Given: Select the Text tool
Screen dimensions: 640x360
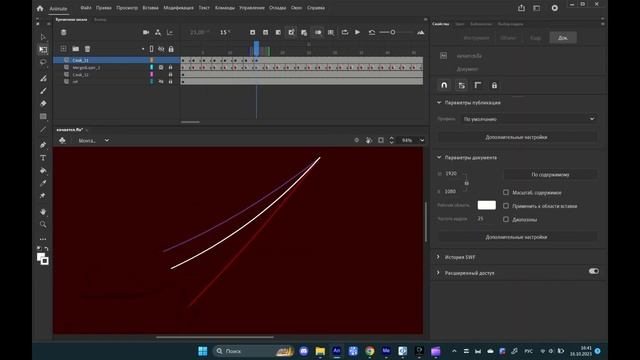Looking at the screenshot, I should point(43,158).
